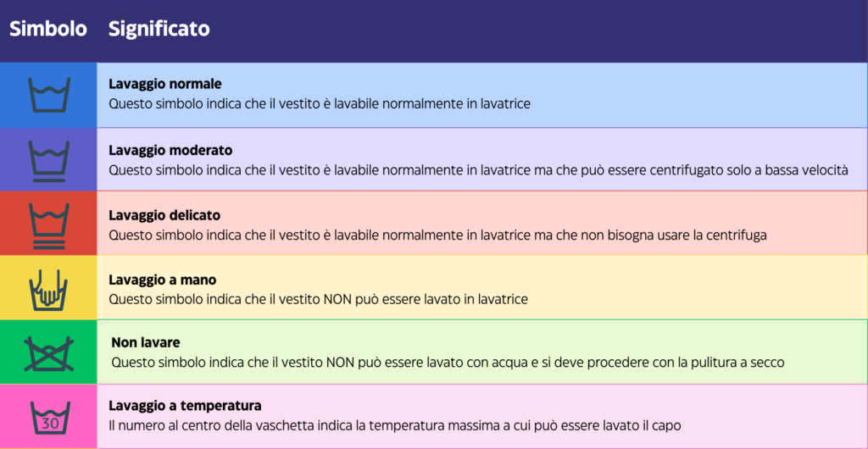Select the Non lavare title
This screenshot has height=449, width=868.
tap(146, 343)
